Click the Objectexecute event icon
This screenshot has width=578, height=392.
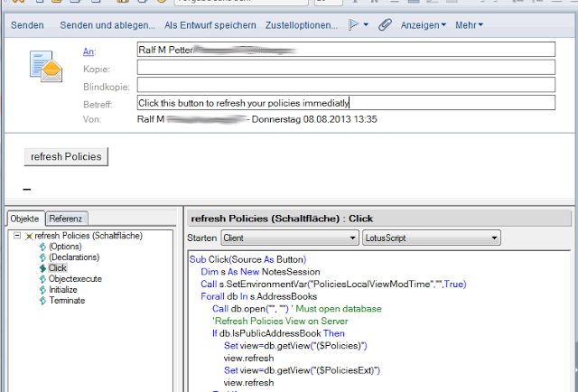(x=42, y=279)
